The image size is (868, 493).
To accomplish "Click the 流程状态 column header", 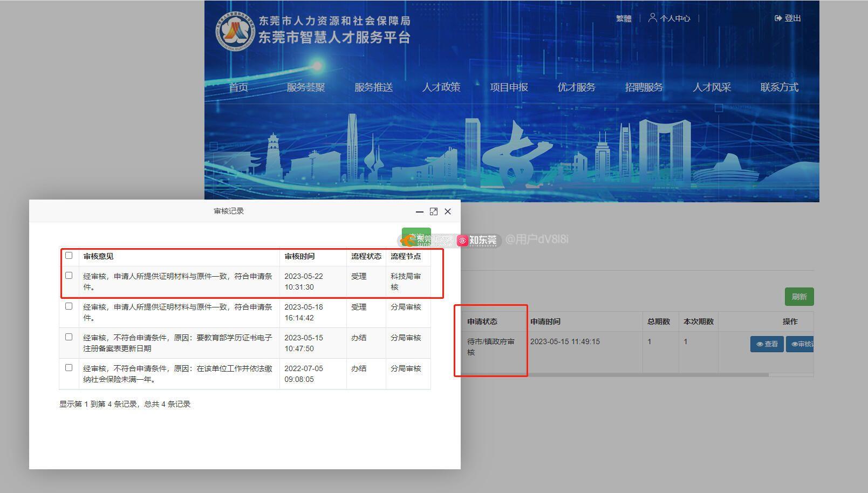I will click(366, 257).
